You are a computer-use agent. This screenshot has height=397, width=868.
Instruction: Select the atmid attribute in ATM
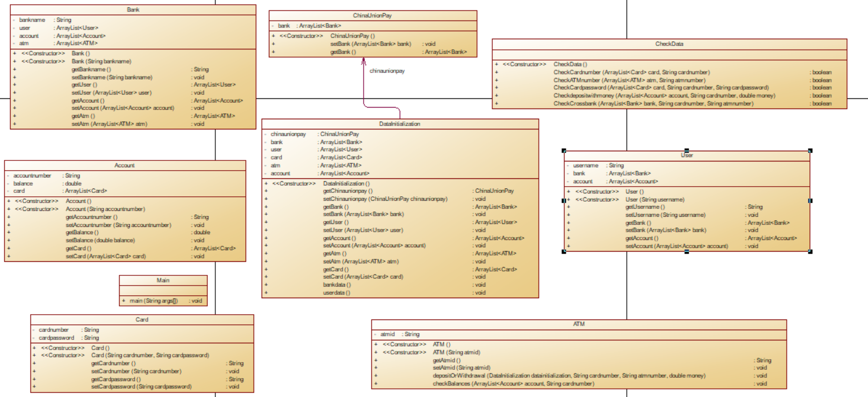(387, 334)
